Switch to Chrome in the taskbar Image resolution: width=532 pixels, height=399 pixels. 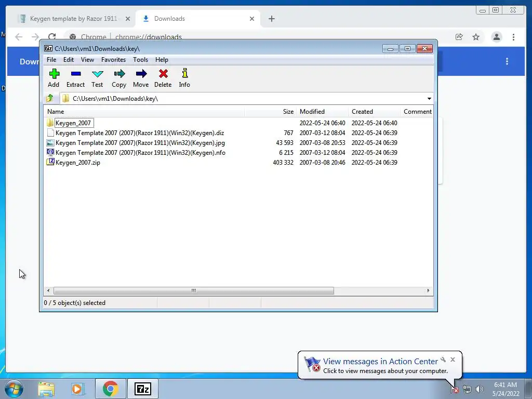coord(110,389)
